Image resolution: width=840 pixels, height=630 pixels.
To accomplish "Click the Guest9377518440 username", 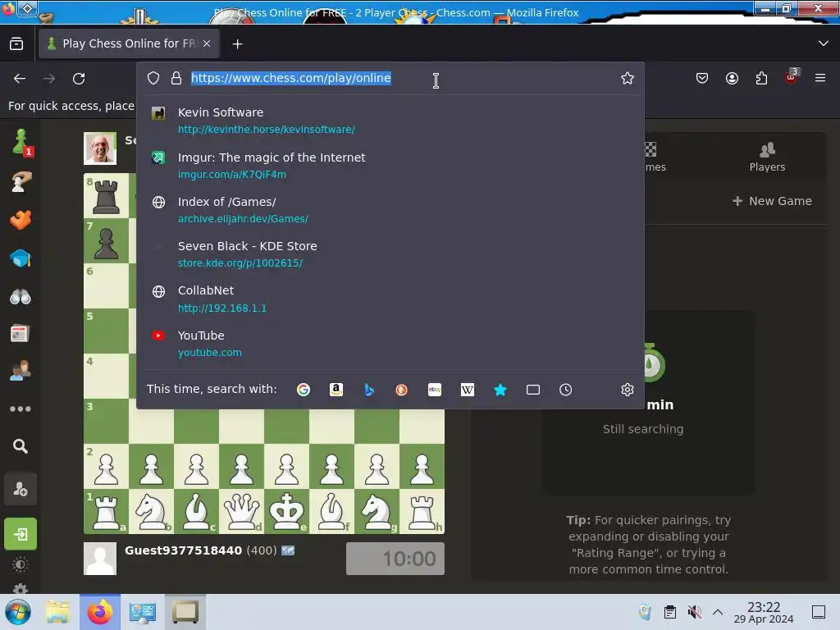I will pyautogui.click(x=183, y=550).
